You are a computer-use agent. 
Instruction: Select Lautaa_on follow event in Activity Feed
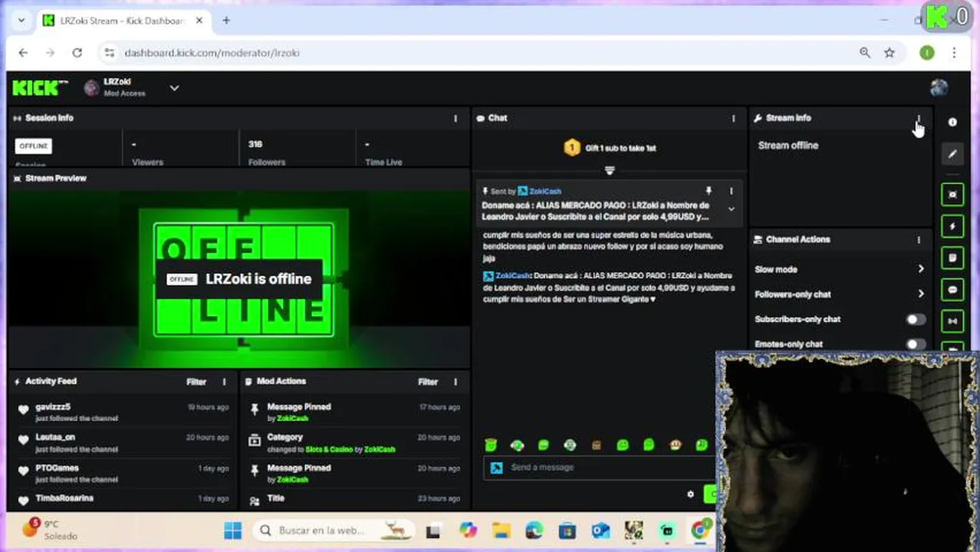[x=123, y=442]
